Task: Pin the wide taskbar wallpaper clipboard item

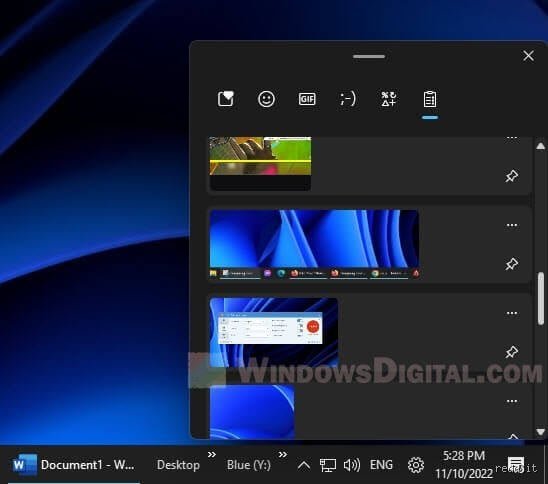Action: pyautogui.click(x=512, y=264)
